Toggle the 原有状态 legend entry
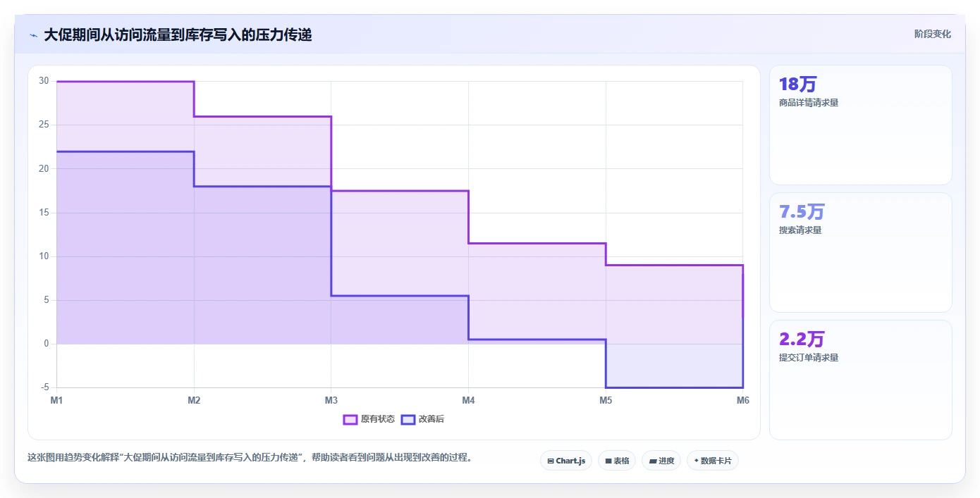This screenshot has height=498, width=980. coord(369,419)
